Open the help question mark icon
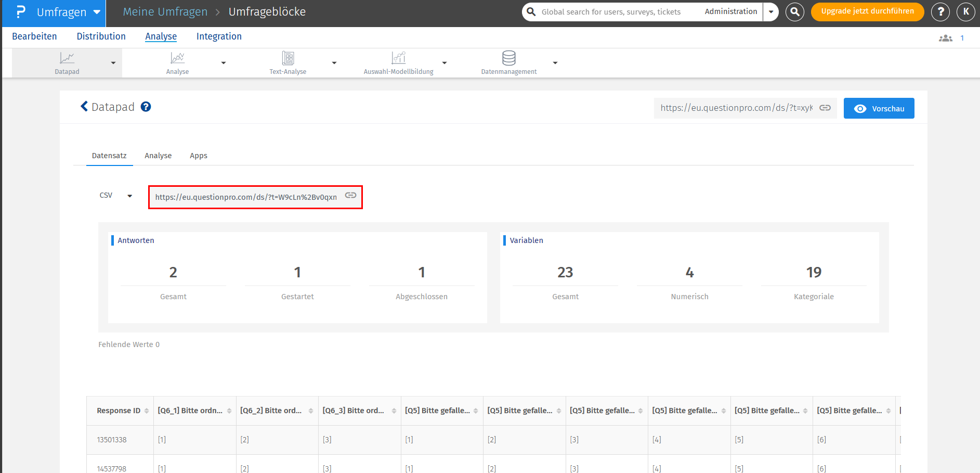Screen dimensions: 980x473 point(940,11)
